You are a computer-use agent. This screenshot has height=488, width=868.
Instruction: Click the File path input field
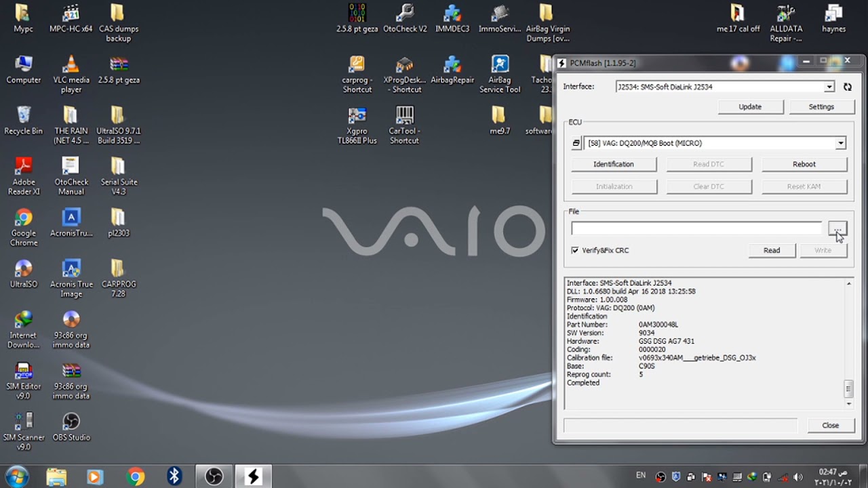696,229
